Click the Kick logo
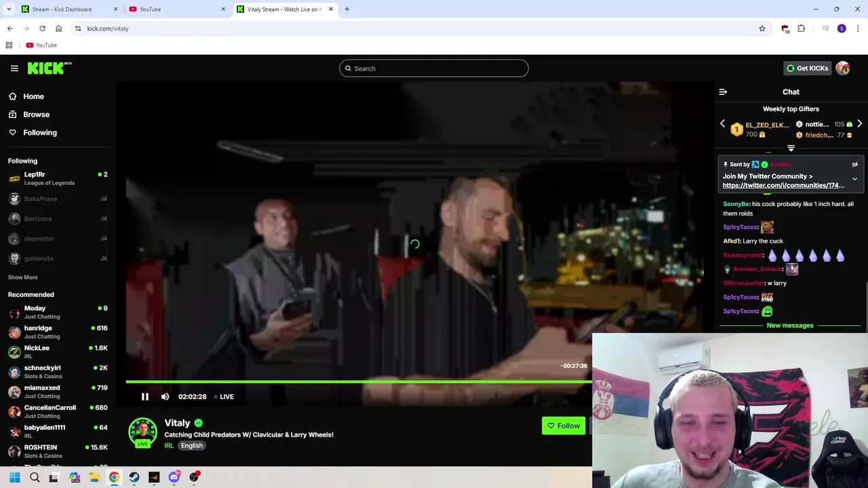 tap(50, 68)
